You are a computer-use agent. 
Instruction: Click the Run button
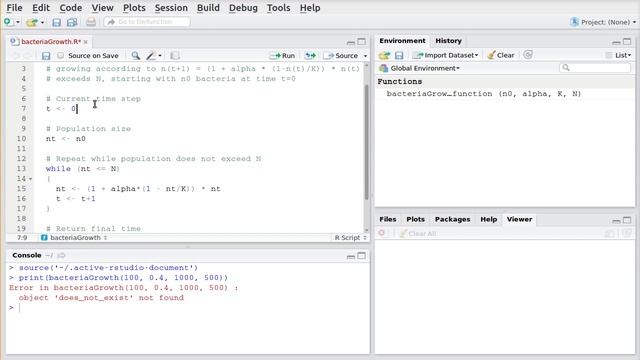(x=282, y=56)
